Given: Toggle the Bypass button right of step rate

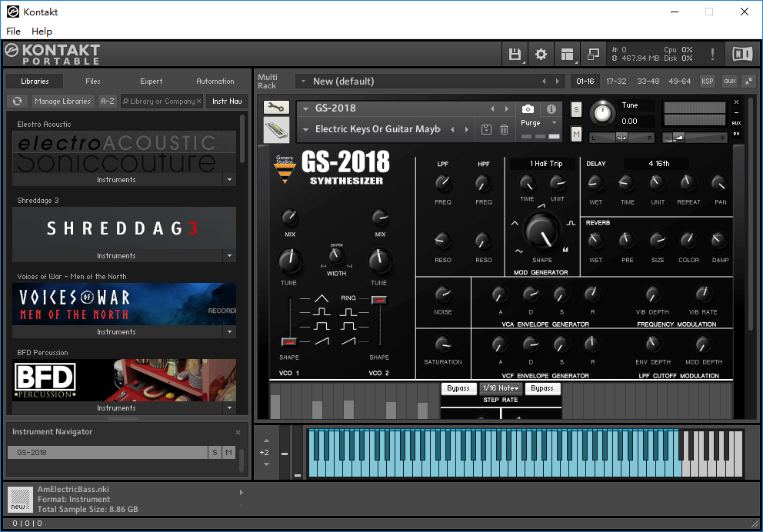Looking at the screenshot, I should 542,388.
